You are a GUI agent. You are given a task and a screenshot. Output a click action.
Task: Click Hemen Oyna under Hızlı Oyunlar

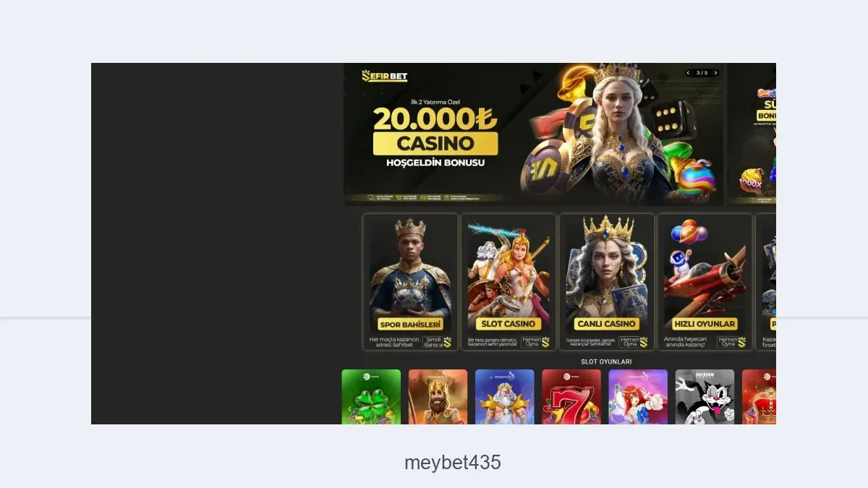tap(731, 342)
